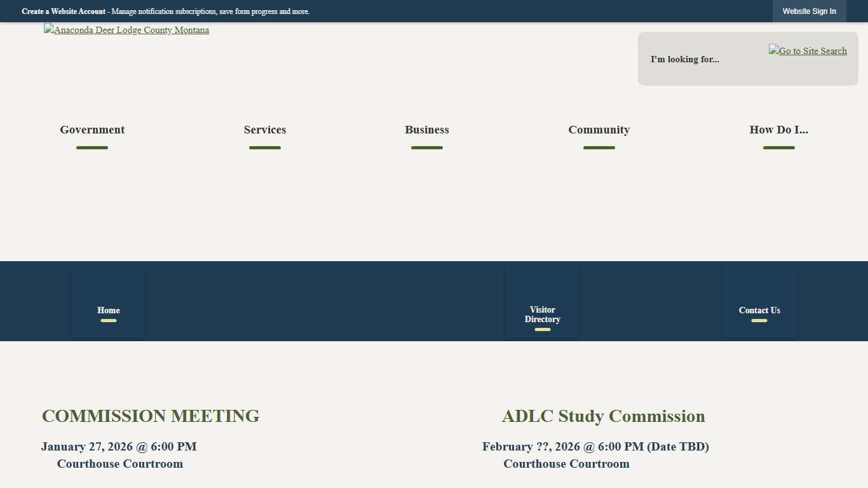Expand the Services menu
Screen dimensions: 868x488
coord(265,130)
